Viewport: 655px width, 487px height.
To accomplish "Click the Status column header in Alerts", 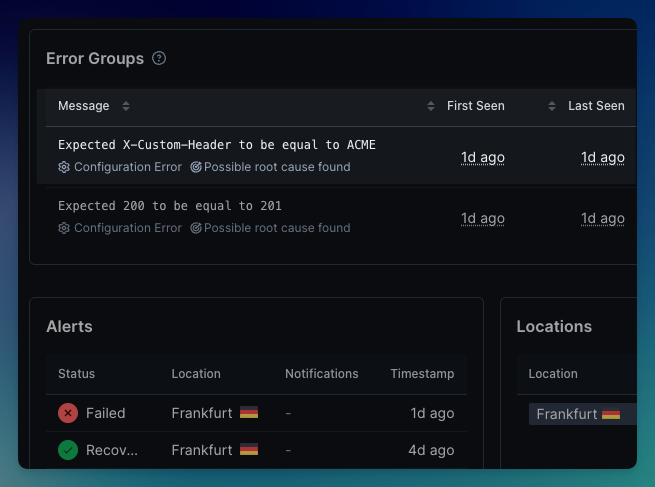I will pyautogui.click(x=76, y=374).
